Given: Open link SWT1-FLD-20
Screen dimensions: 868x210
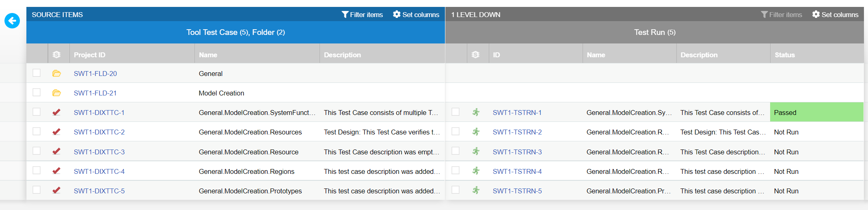Looking at the screenshot, I should pyautogui.click(x=95, y=74).
